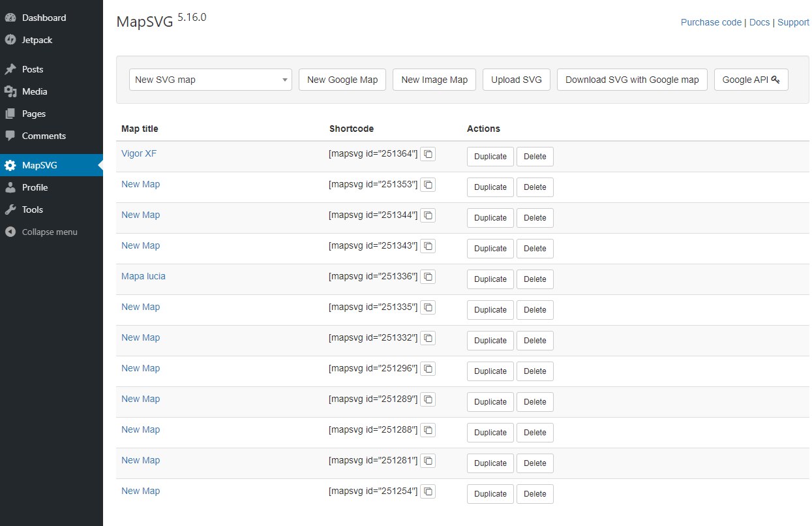
Task: Open New Map with id 251335
Action: tap(140, 307)
